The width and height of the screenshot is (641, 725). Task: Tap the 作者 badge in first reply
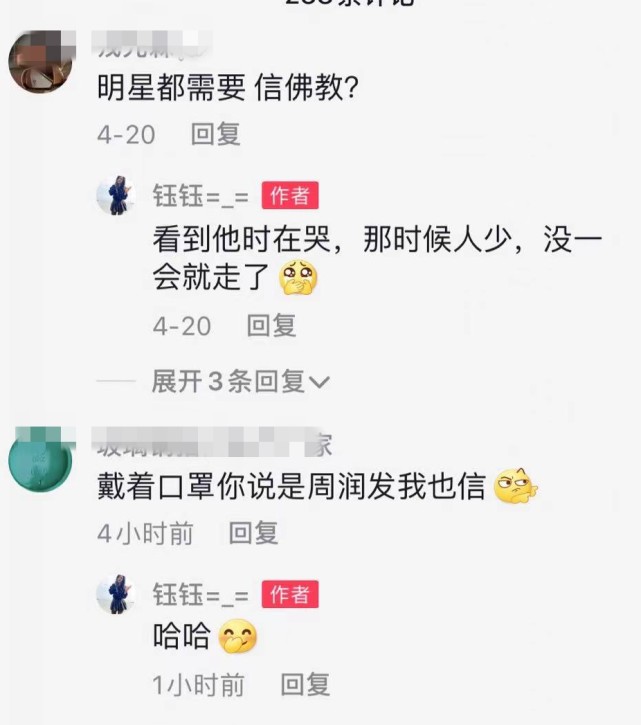[x=290, y=195]
